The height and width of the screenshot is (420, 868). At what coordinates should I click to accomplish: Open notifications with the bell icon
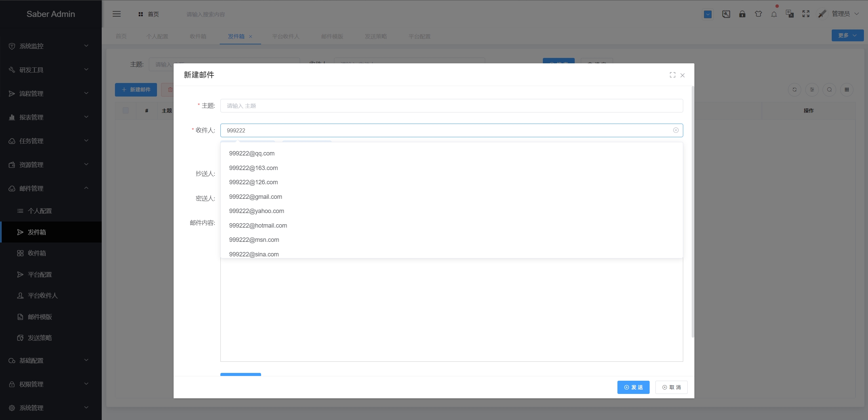coord(774,14)
